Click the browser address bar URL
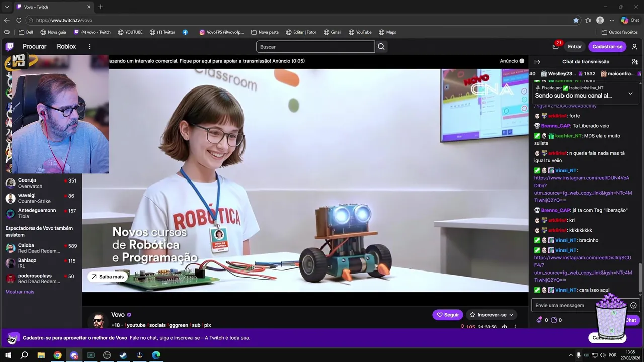Viewport: 644px width, 362px height. coord(64,20)
